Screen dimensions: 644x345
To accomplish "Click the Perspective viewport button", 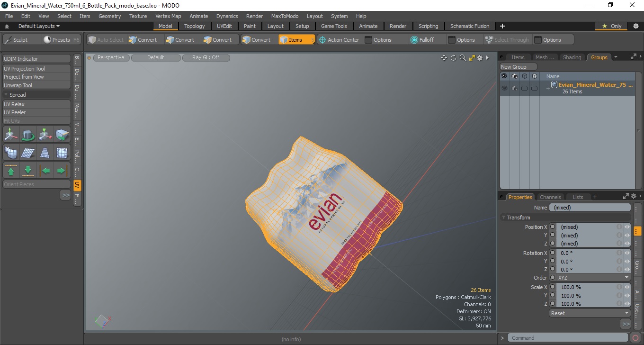I will point(111,58).
